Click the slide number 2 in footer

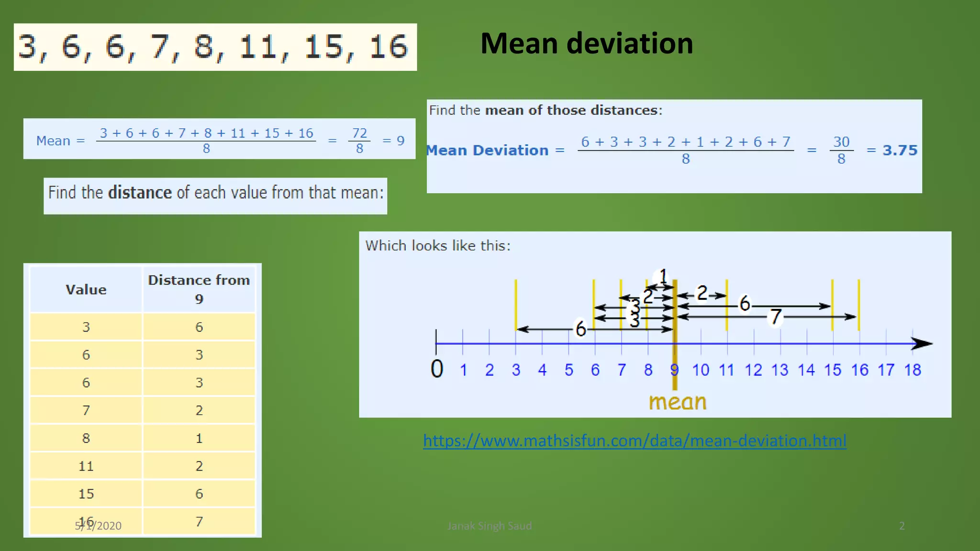902,526
